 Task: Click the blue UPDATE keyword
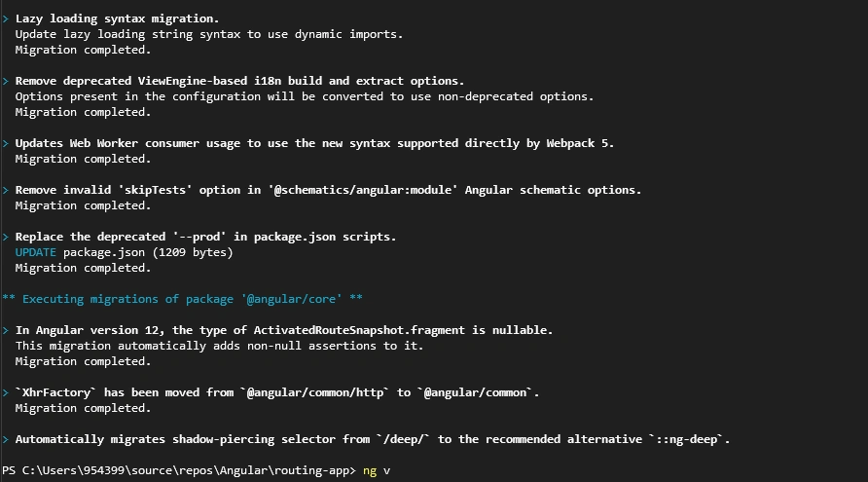coord(35,252)
